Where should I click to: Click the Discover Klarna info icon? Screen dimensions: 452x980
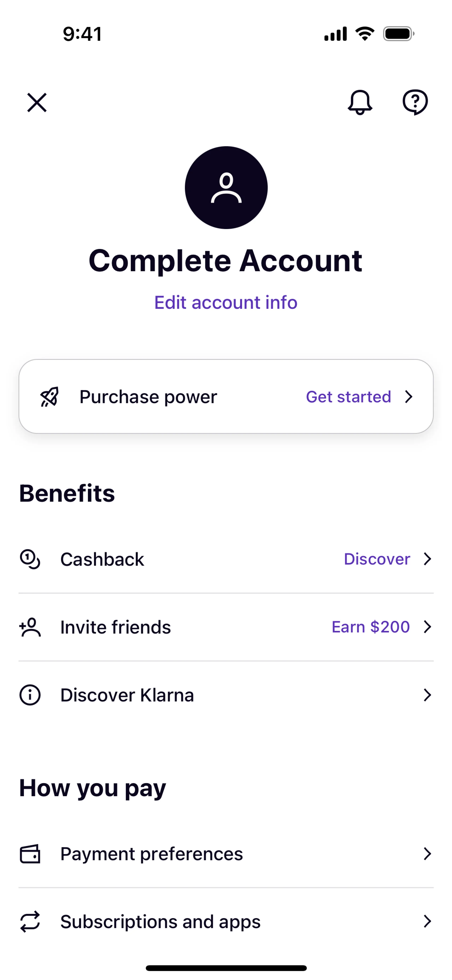click(x=30, y=695)
